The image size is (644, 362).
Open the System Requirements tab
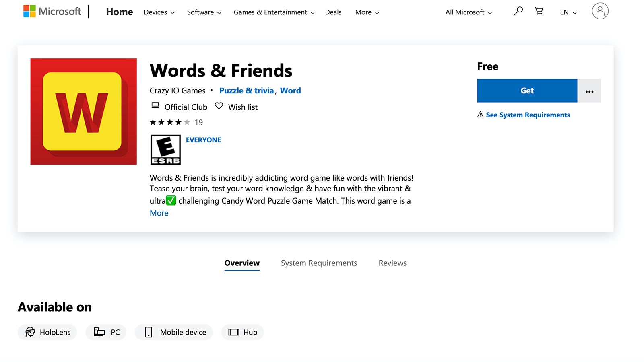point(318,263)
